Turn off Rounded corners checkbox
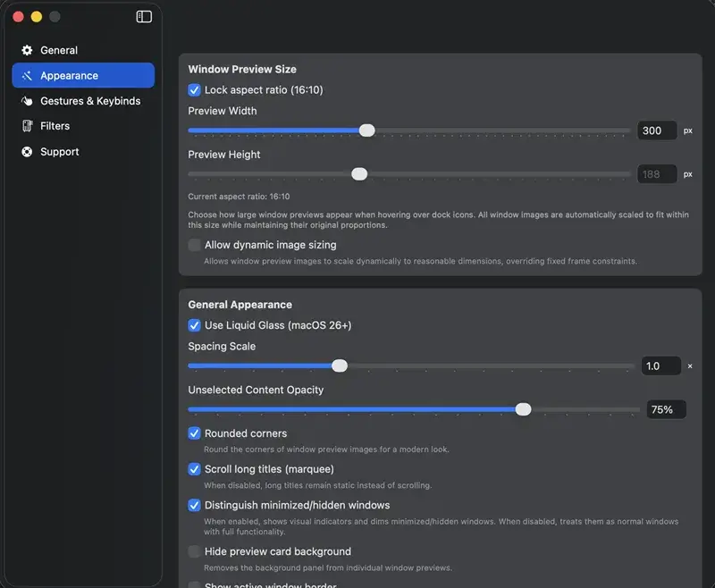The height and width of the screenshot is (588, 715). [x=195, y=433]
